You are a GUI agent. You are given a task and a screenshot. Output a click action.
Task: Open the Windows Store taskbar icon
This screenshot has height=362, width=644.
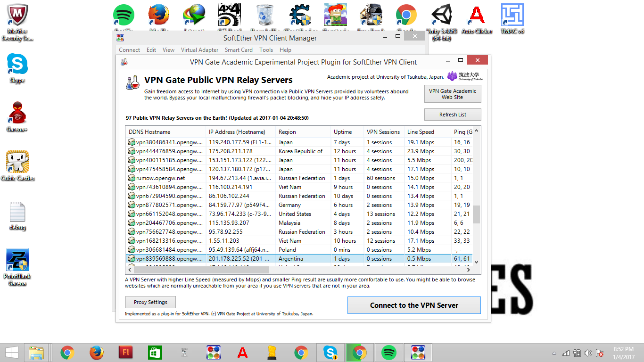coord(155,353)
